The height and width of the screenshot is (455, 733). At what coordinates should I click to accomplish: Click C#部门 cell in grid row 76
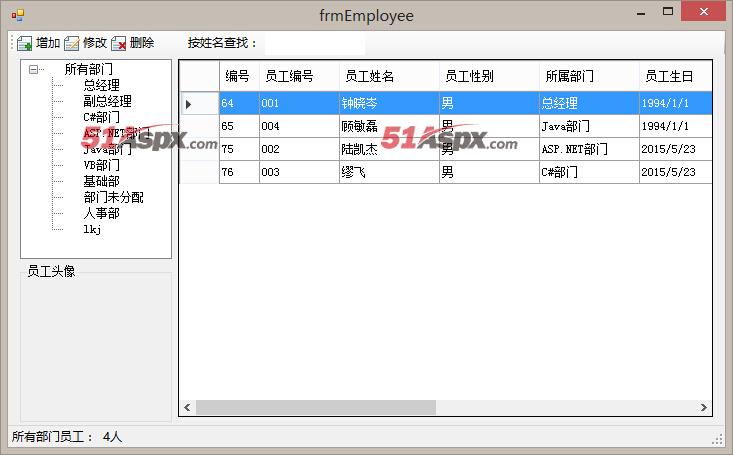(x=589, y=172)
